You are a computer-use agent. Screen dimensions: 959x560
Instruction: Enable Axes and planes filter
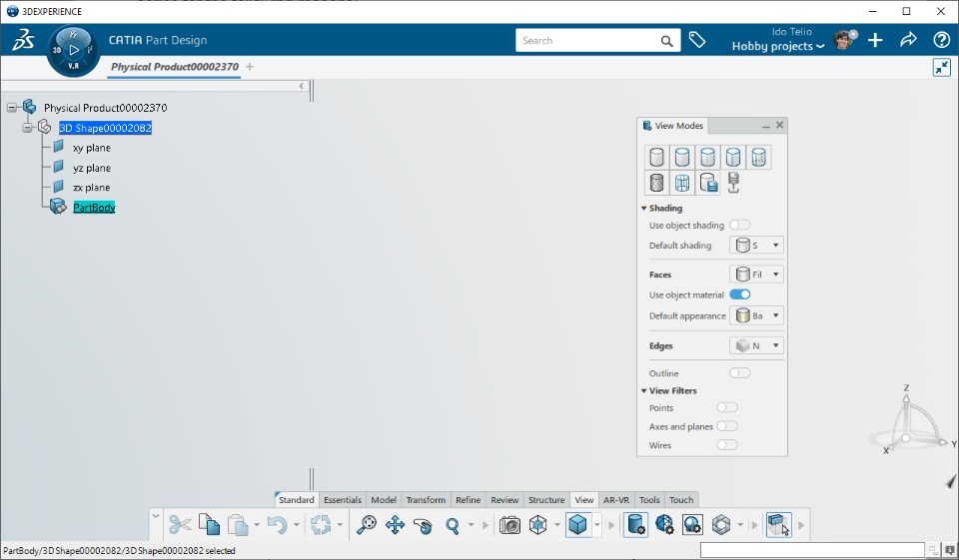click(727, 426)
